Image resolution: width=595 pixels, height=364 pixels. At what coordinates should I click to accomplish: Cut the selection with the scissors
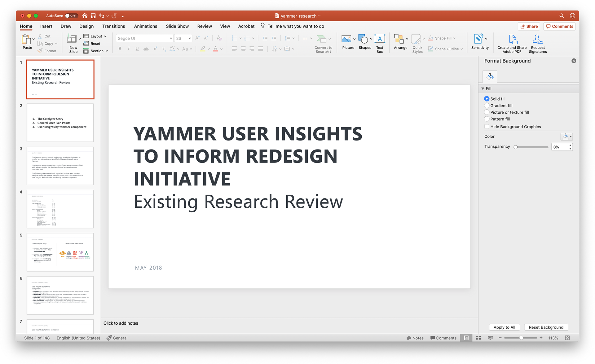pyautogui.click(x=44, y=36)
